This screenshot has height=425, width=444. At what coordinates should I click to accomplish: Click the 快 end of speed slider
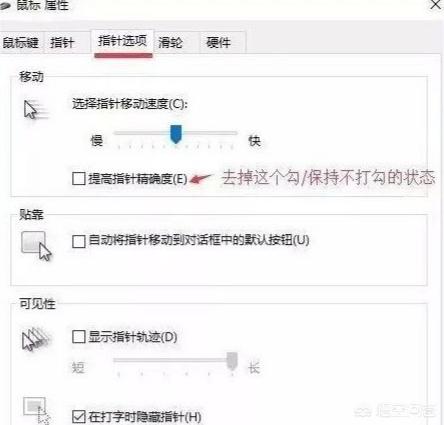(254, 141)
